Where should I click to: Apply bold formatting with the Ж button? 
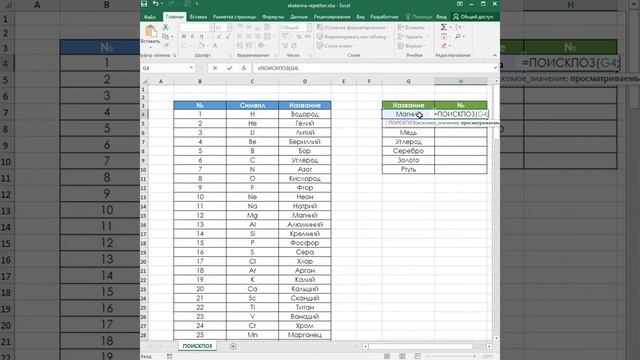tap(184, 36)
